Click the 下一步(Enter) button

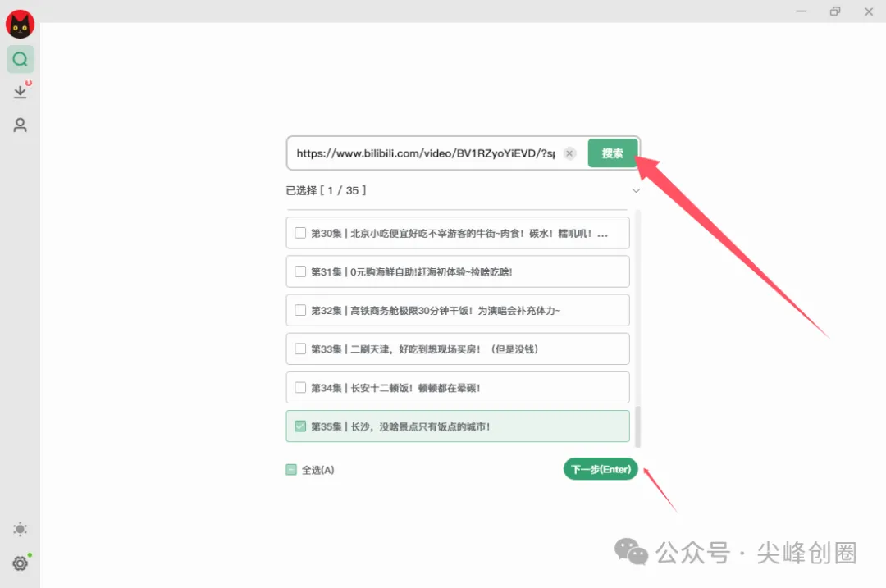point(601,469)
